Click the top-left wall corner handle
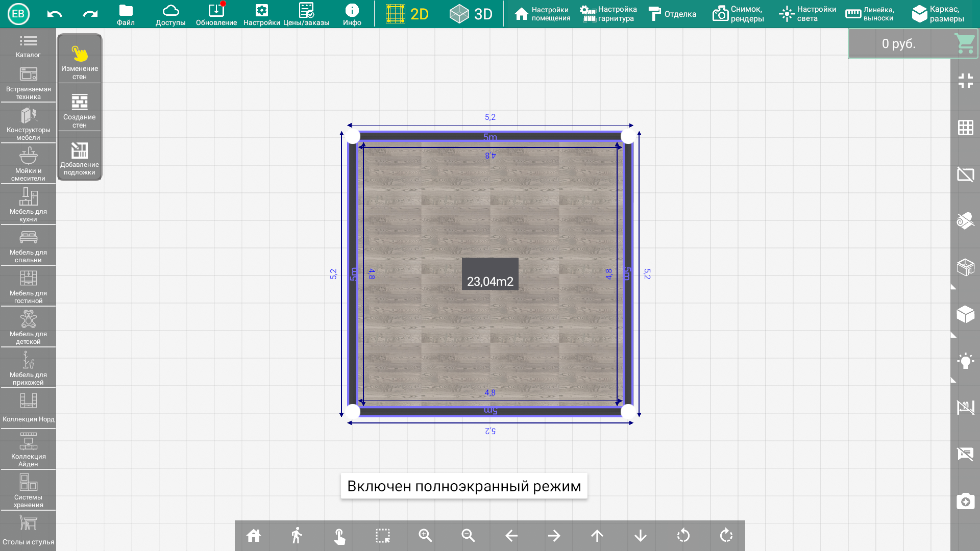This screenshot has height=551, width=980. click(x=353, y=136)
